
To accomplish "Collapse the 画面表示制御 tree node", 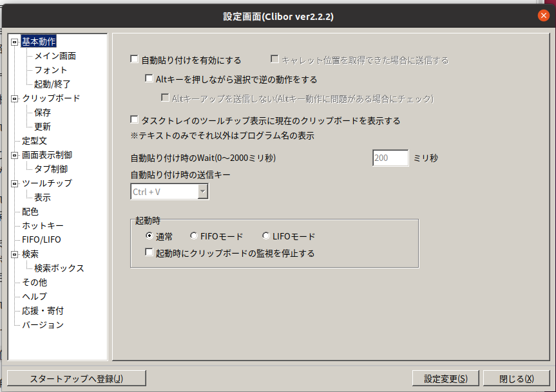I will pyautogui.click(x=15, y=156).
